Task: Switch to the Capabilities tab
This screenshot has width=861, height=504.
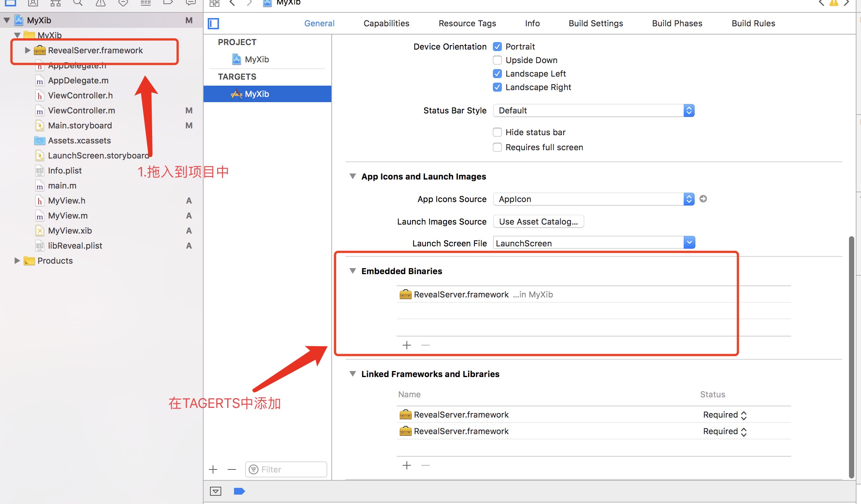Action: (386, 23)
